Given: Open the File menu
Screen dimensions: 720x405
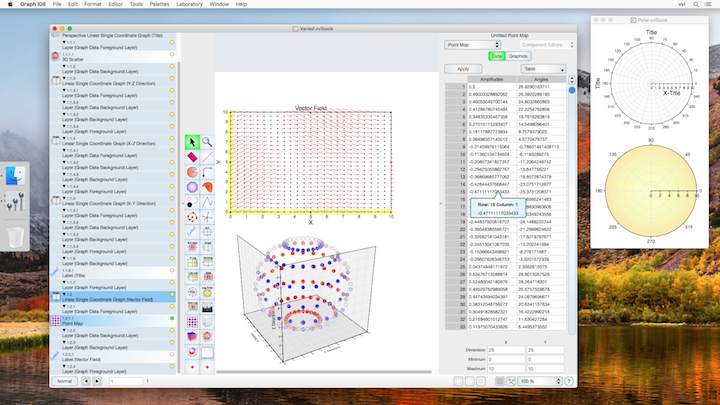Looking at the screenshot, I should [x=57, y=4].
